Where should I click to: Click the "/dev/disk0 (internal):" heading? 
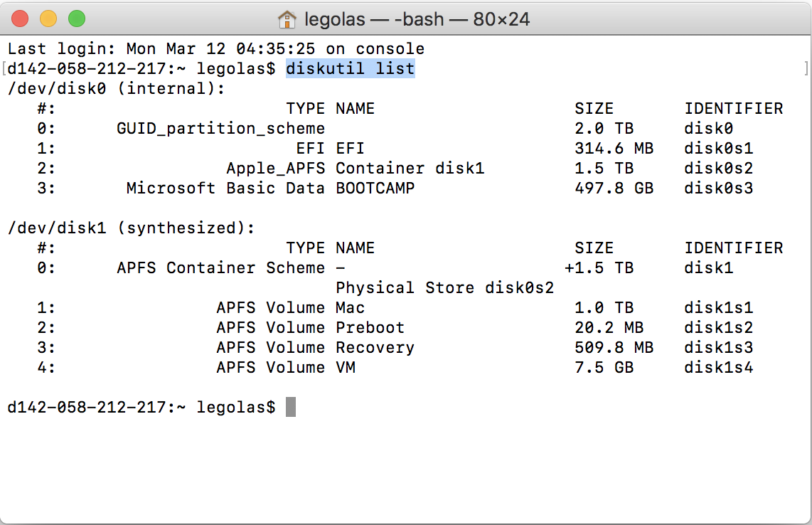point(116,89)
